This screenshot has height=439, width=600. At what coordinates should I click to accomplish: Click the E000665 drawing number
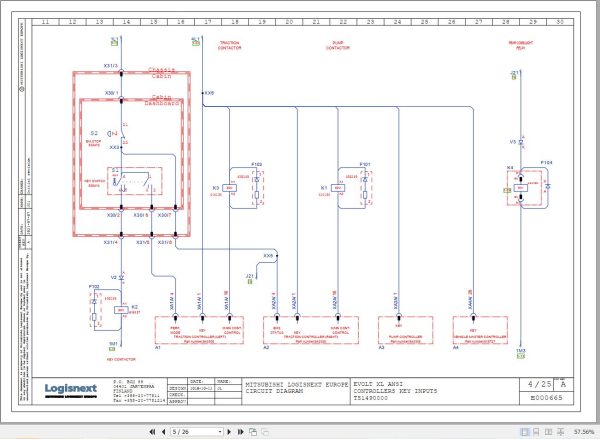point(546,398)
